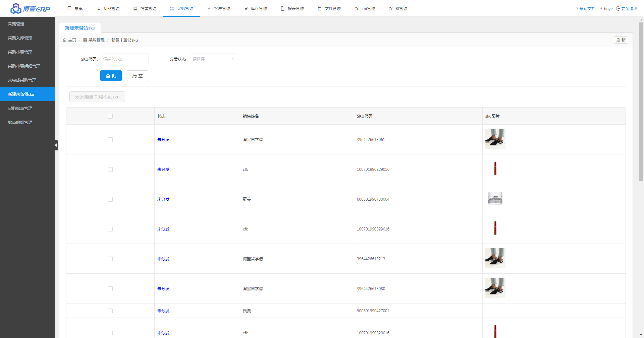
Task: Open the 库存管理 menu
Action: point(256,8)
